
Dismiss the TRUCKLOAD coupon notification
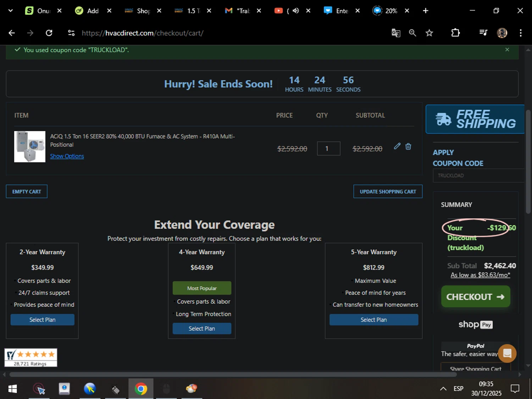click(507, 50)
